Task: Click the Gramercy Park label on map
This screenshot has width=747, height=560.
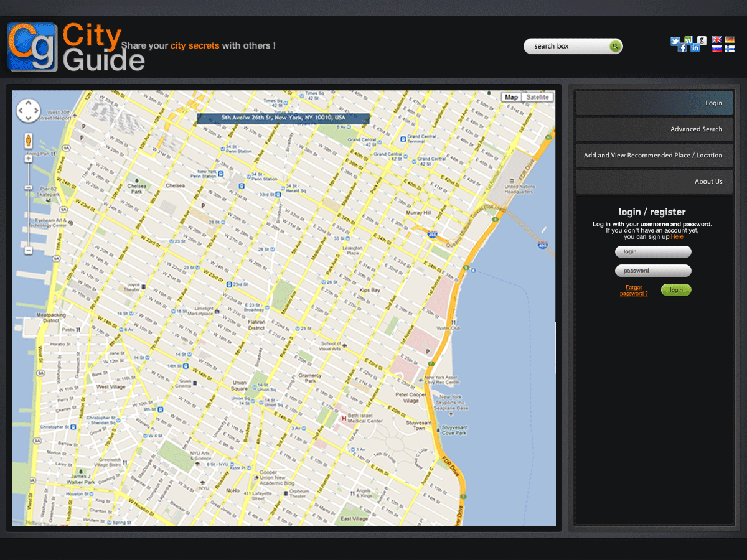Action: tap(309, 378)
